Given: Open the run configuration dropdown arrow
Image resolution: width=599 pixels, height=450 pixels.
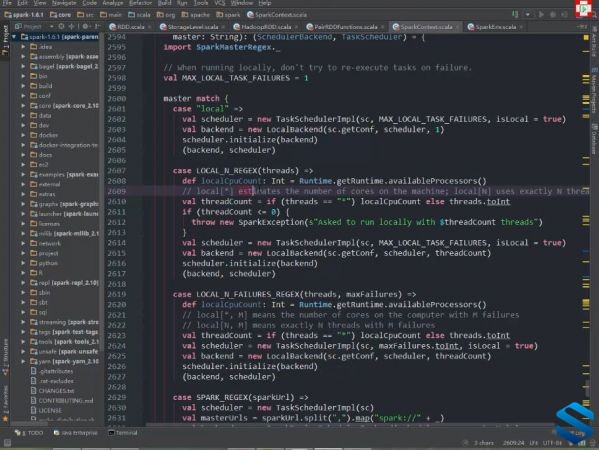Looking at the screenshot, I should 528,15.
